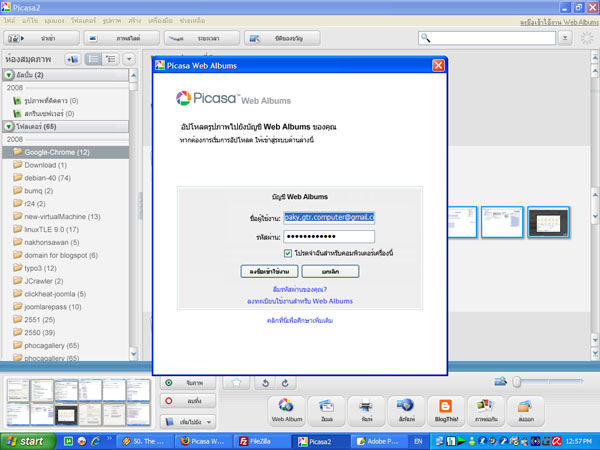Click the folder list scroll down arrow
Viewport: 600px width, 450px height.
(x=133, y=354)
